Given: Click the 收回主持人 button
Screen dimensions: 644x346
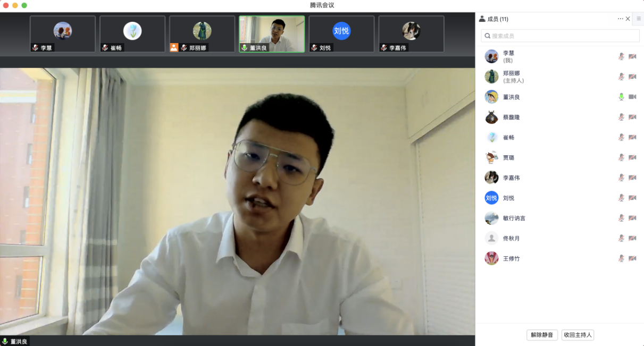Looking at the screenshot, I should pyautogui.click(x=578, y=335).
